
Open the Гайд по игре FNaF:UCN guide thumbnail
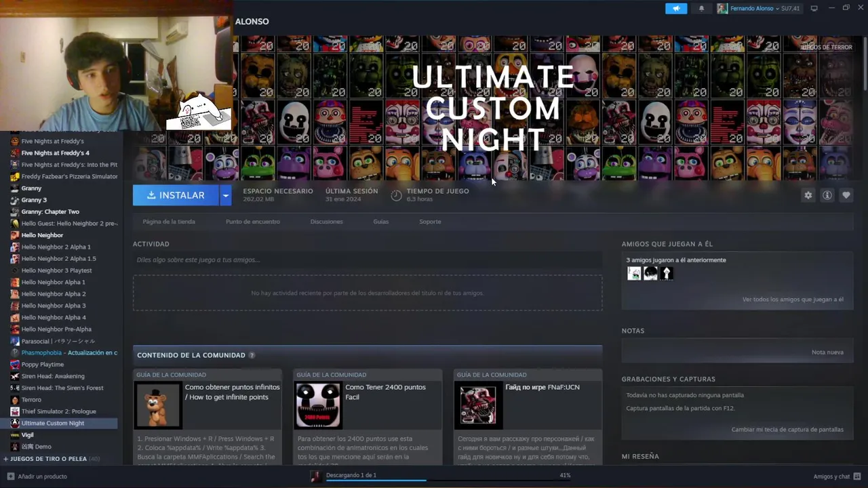point(478,405)
